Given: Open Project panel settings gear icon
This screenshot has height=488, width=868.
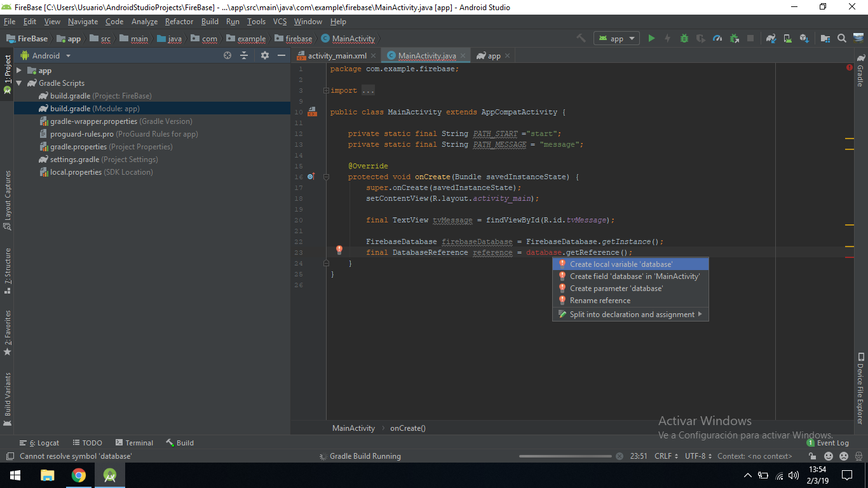Looking at the screenshot, I should [265, 55].
